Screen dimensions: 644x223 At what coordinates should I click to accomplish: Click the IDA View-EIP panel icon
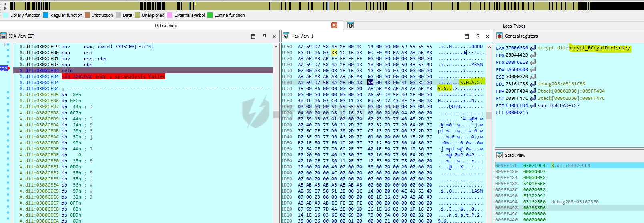[x=4, y=36]
